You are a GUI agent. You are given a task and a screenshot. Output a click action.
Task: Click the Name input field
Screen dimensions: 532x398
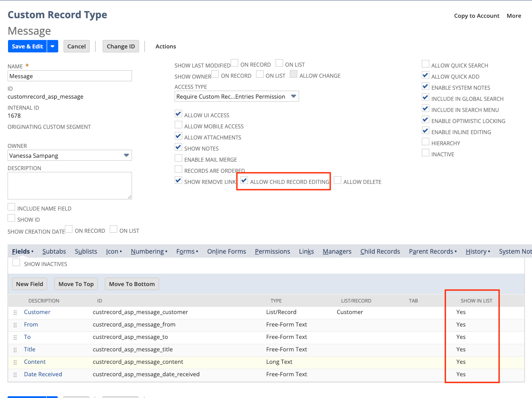click(70, 76)
